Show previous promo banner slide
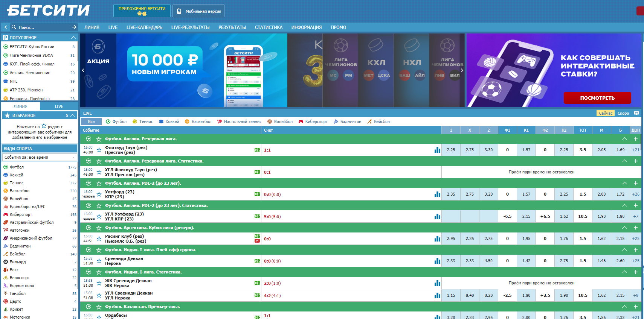The width and height of the screenshot is (644, 319). click(x=83, y=70)
